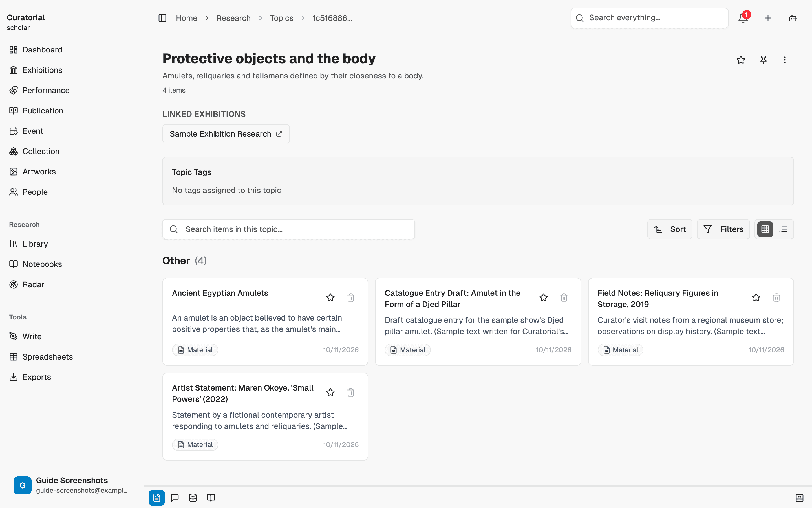
Task: Click the Research breadcrumb
Action: pos(233,18)
